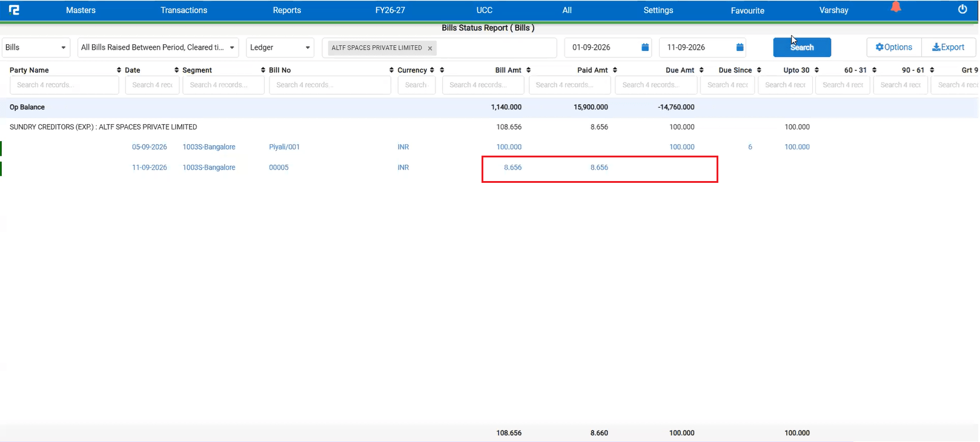
Task: Sort by Party Name column
Action: [x=119, y=70]
